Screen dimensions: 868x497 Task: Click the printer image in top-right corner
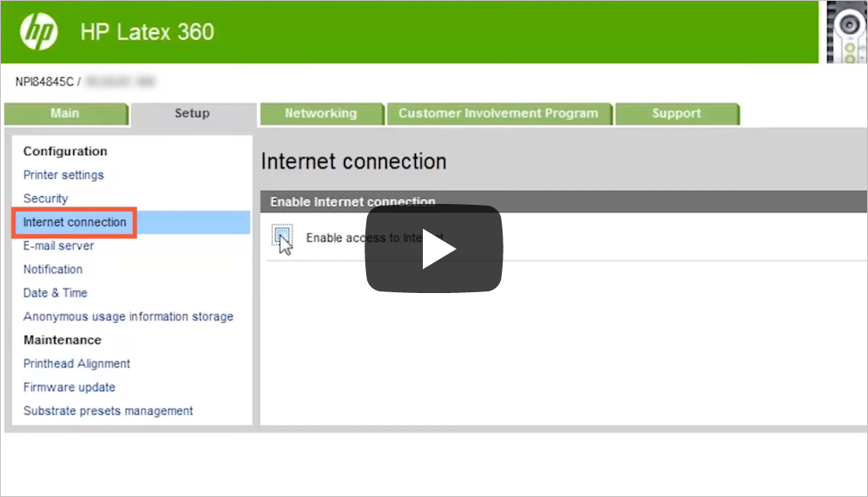point(846,33)
